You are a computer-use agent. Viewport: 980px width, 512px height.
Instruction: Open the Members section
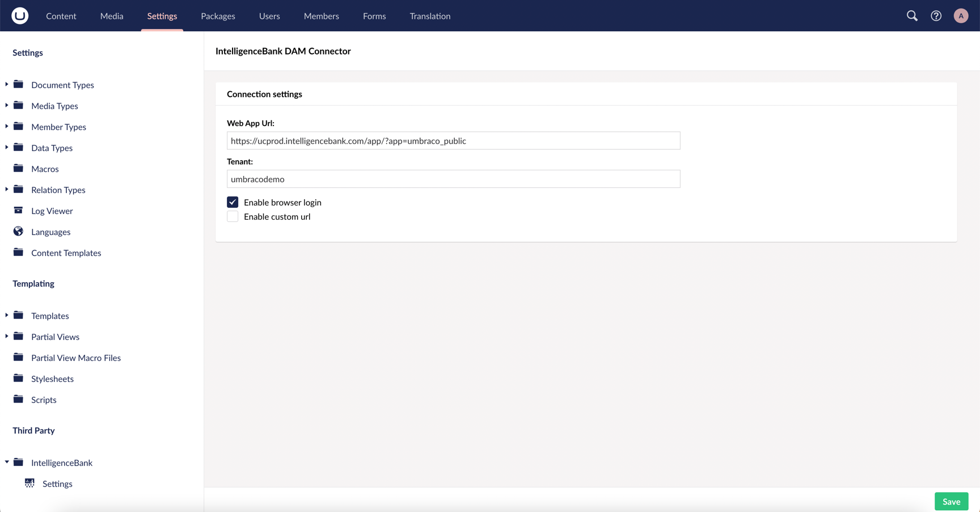pyautogui.click(x=322, y=16)
